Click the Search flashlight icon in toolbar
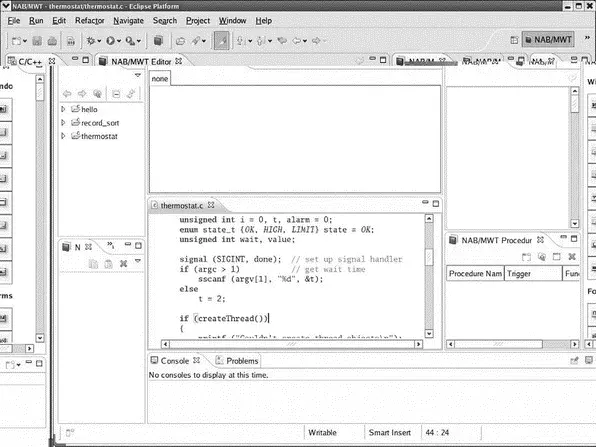The image size is (596, 447). point(196,41)
